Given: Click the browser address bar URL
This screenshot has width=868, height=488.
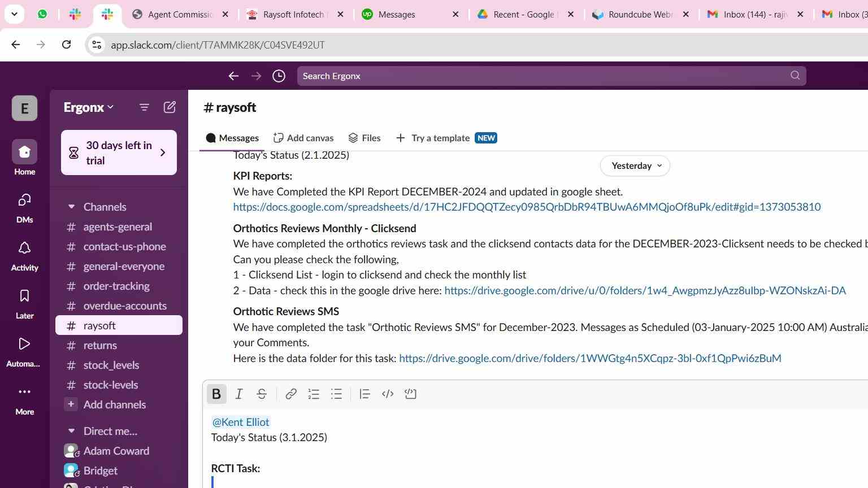Looking at the screenshot, I should (x=218, y=45).
